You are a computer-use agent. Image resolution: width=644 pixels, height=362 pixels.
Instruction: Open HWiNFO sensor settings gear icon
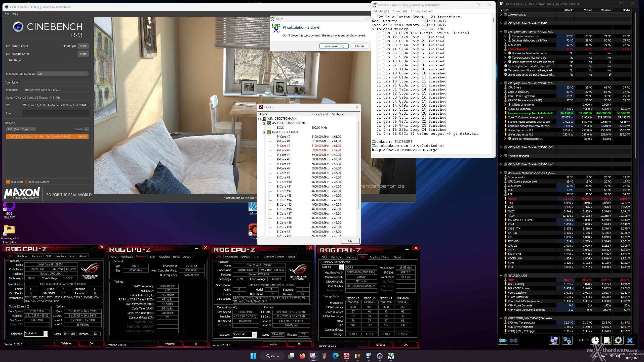tap(618, 340)
